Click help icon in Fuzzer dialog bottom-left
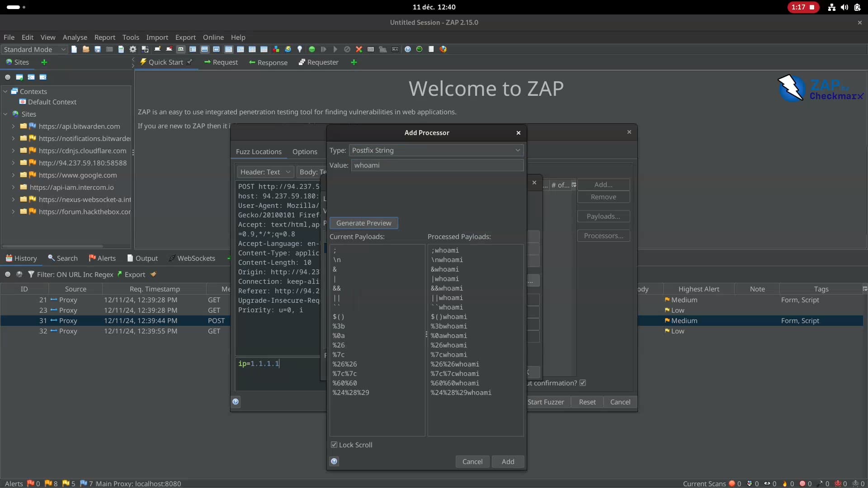Screen dimensions: 868x488 236,402
